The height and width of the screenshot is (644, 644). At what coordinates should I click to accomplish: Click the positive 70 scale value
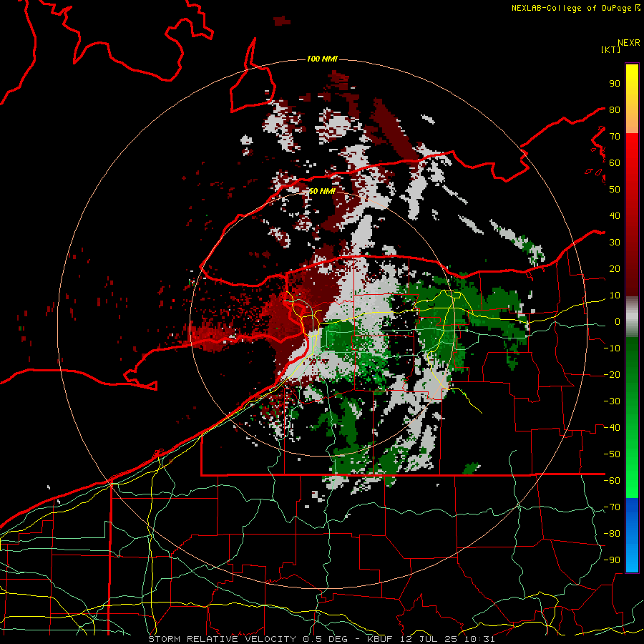[615, 137]
